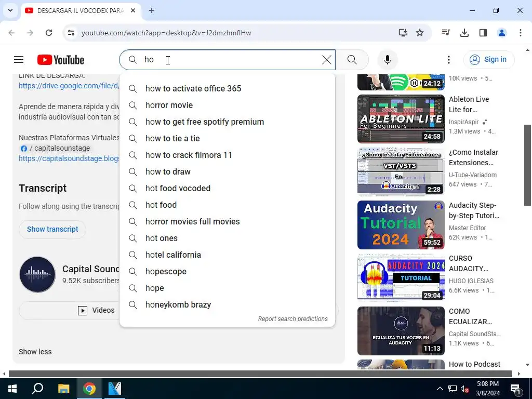Bookmark this page with star

[420, 33]
